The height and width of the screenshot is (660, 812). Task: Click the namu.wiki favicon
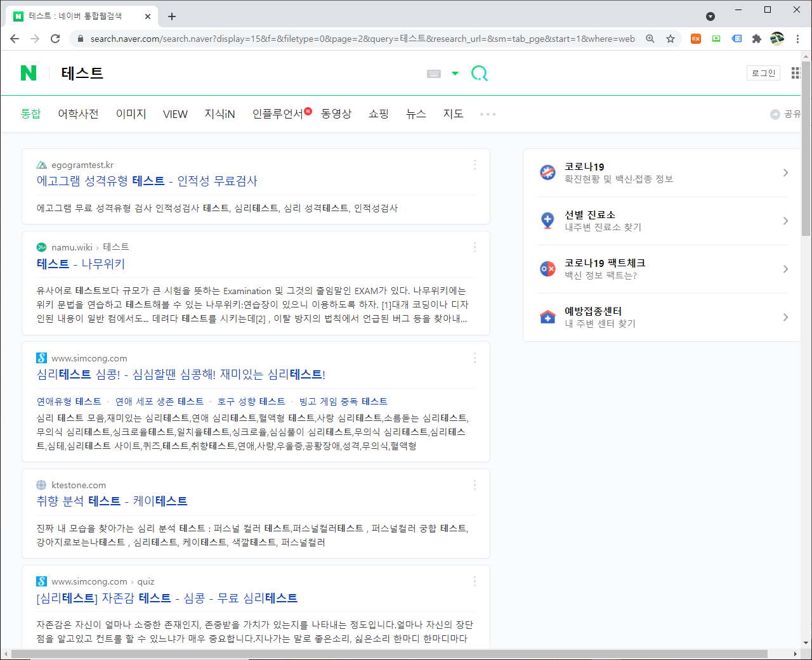(x=42, y=247)
